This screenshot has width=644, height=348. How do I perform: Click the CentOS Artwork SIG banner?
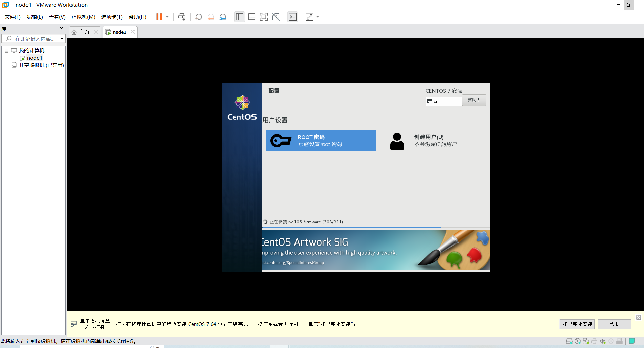376,250
